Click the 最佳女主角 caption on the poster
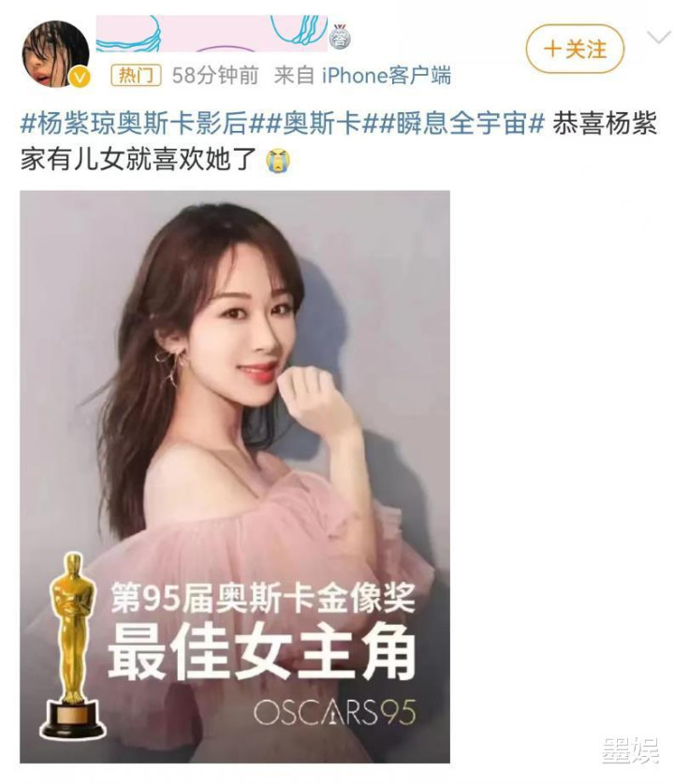This screenshot has width=674, height=784. [x=261, y=652]
